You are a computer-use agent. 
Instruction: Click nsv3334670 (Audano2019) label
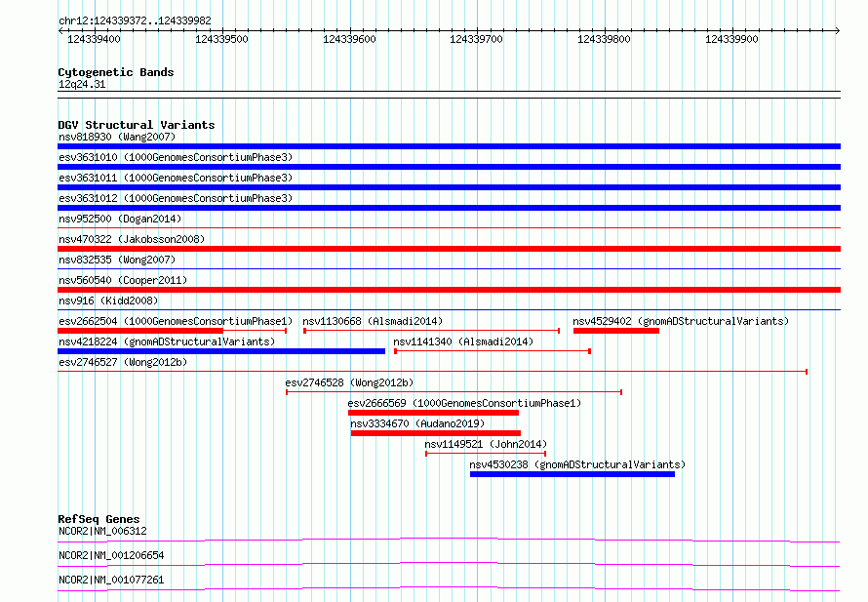tap(417, 423)
